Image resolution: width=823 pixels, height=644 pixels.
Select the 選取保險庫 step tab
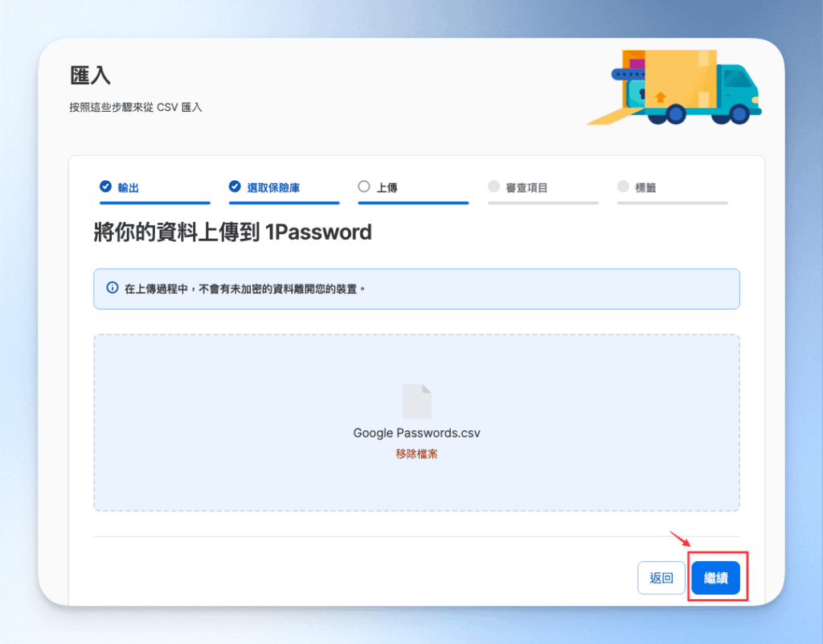[x=284, y=191]
